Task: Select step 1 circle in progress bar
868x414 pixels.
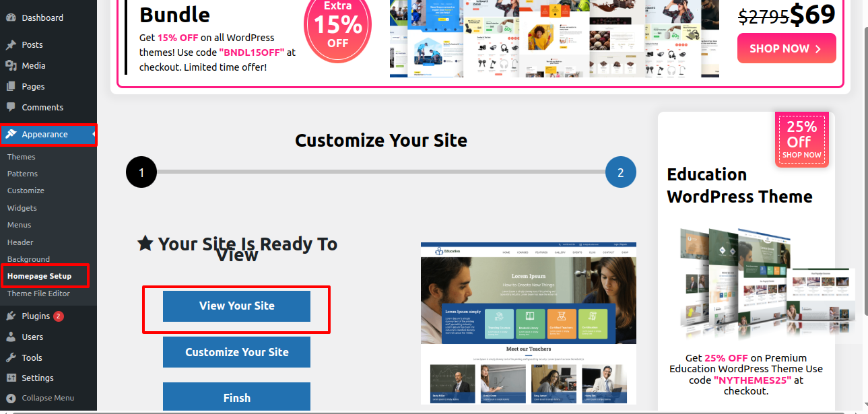Action: 141,173
